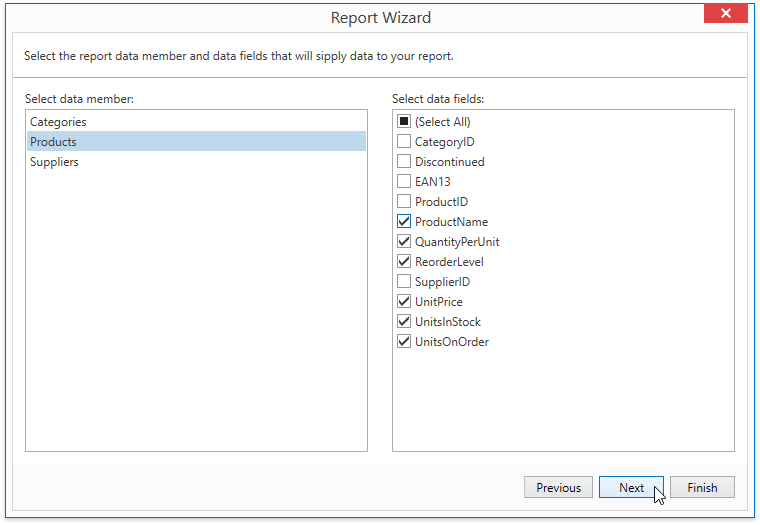
Task: Check the SupplierID checkbox
Action: (404, 281)
